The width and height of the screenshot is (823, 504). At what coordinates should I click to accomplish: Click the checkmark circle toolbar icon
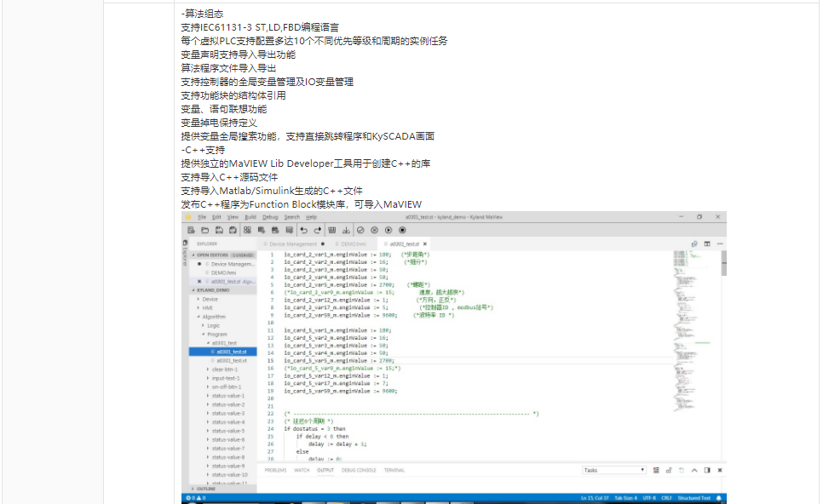(x=361, y=230)
